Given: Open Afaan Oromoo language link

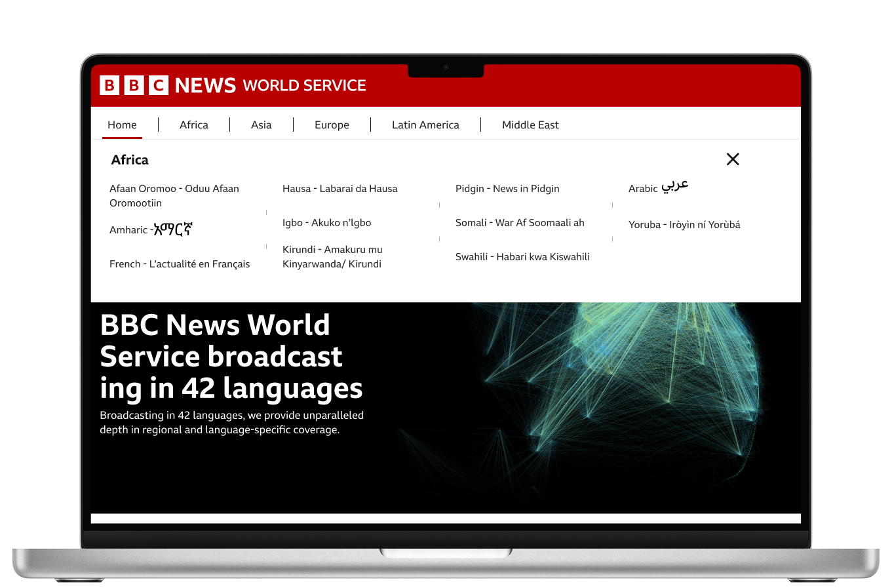Looking at the screenshot, I should pos(174,195).
